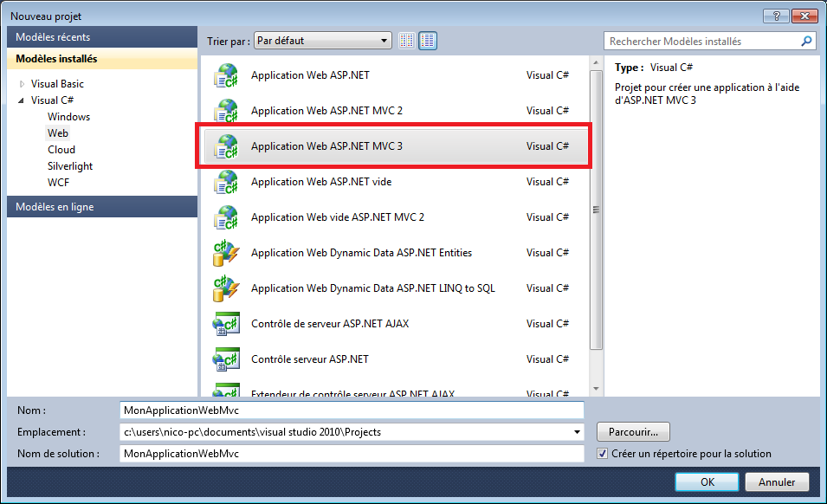Switch to medium icons list view
827x504 pixels.
tap(428, 41)
